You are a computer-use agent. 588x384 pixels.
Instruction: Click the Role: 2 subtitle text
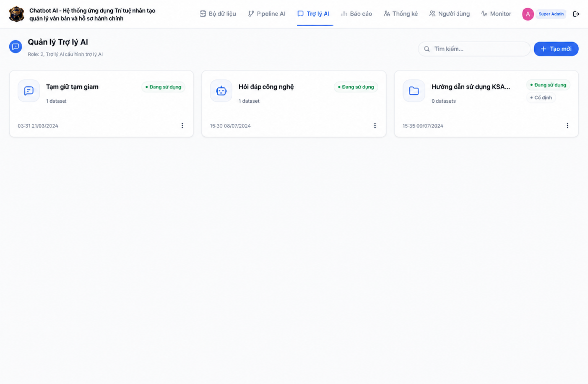(x=65, y=54)
